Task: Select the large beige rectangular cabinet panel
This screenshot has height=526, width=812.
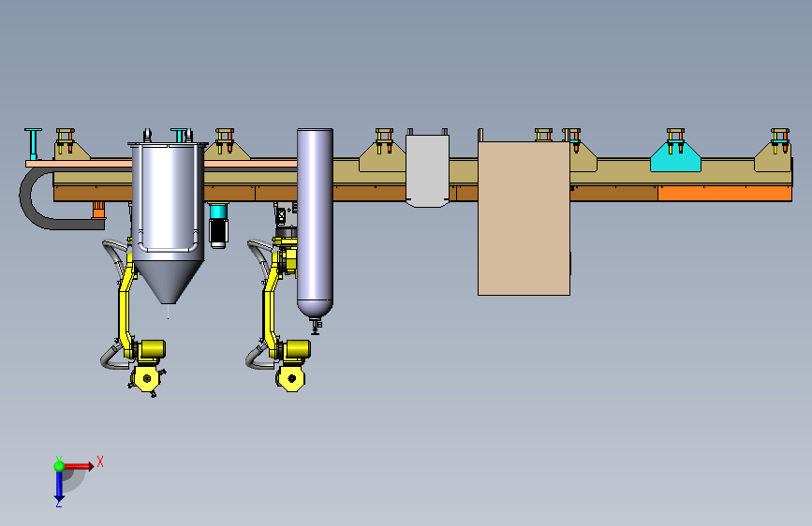Action: click(524, 218)
